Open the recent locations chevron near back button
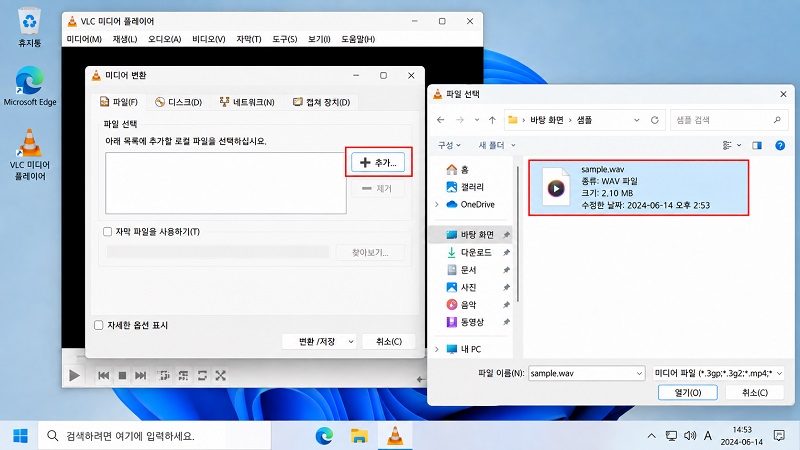The height and width of the screenshot is (450, 800). pyautogui.click(x=477, y=120)
